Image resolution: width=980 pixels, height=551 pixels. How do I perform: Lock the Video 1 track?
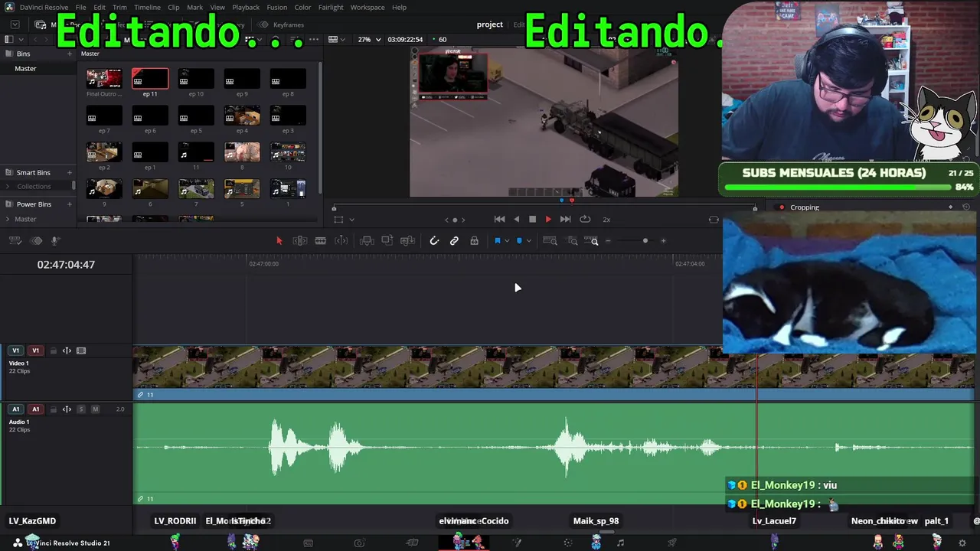54,350
